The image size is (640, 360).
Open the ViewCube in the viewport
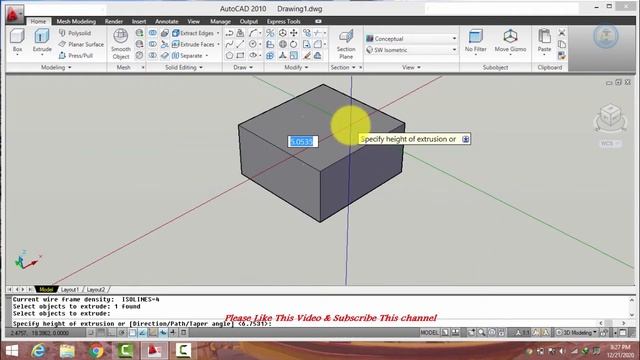click(610, 117)
